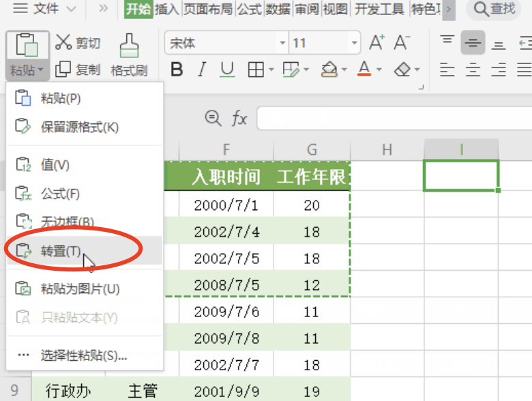Open 选择性粘贴(S)... dialog

click(x=85, y=355)
